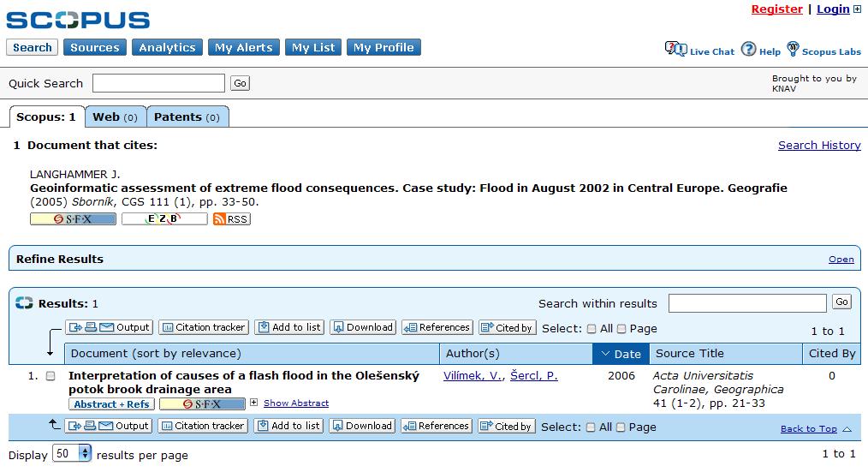Enable the top Select All checkbox

tap(592, 329)
